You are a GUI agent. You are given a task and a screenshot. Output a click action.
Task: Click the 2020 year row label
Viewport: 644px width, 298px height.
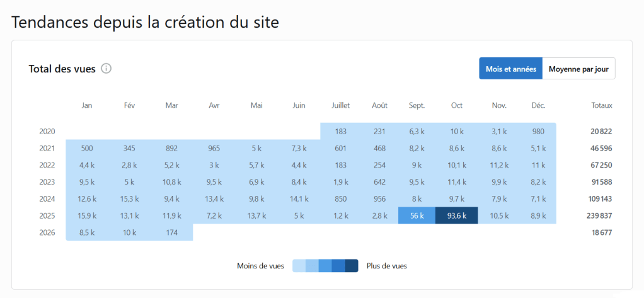click(47, 132)
